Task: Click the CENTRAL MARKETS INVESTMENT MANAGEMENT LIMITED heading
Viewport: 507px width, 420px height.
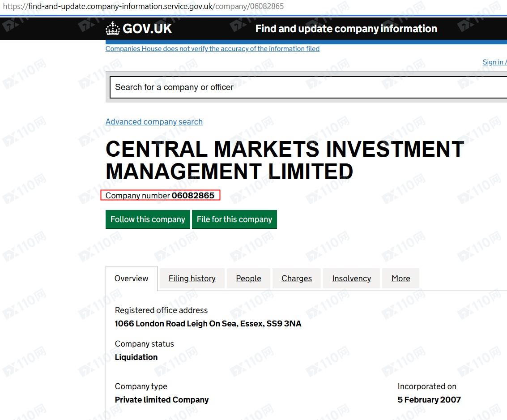Action: tap(285, 160)
